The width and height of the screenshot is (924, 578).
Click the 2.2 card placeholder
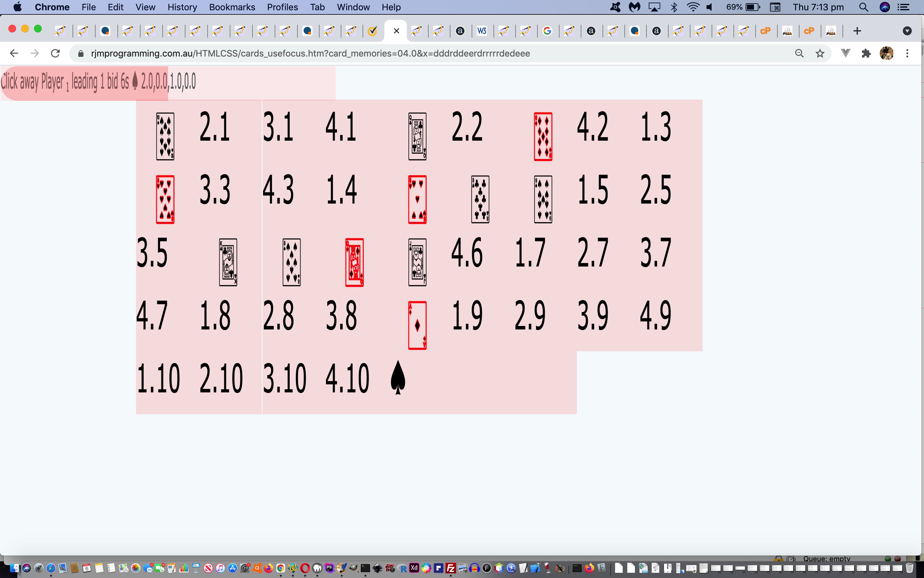click(466, 127)
